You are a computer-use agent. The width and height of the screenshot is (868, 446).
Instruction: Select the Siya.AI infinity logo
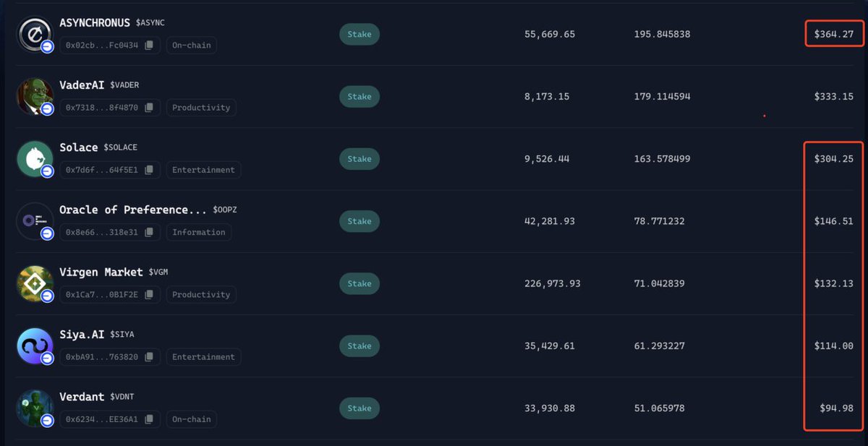coord(35,346)
